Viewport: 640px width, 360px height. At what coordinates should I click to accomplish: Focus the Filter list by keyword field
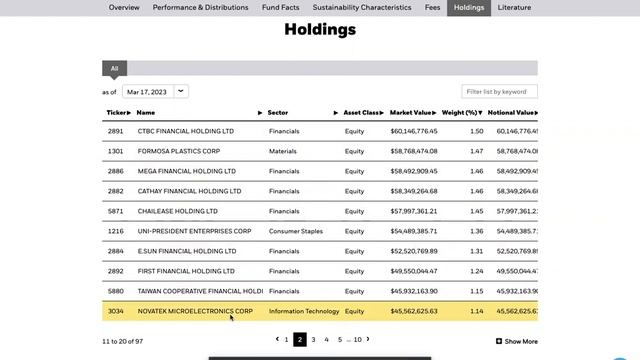coord(500,92)
